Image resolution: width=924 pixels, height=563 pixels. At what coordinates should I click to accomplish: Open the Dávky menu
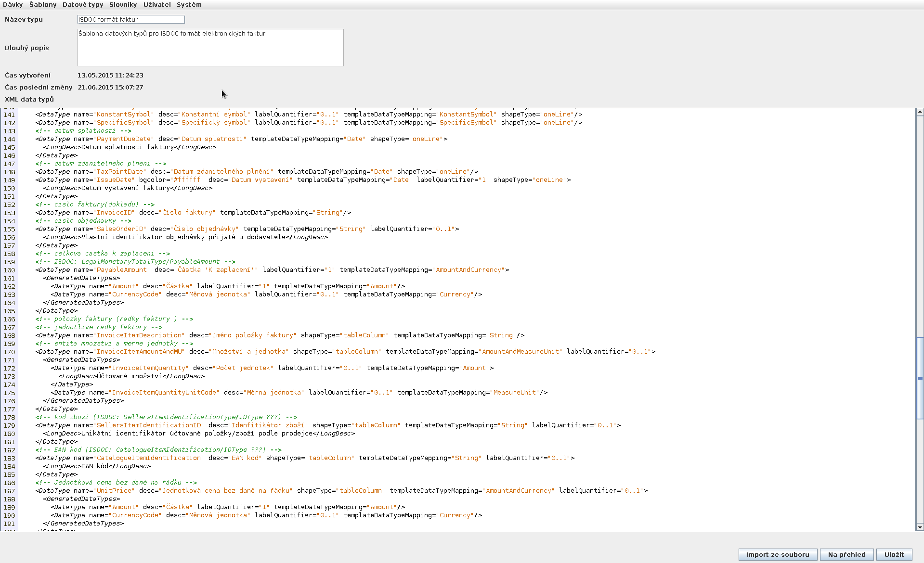[13, 5]
